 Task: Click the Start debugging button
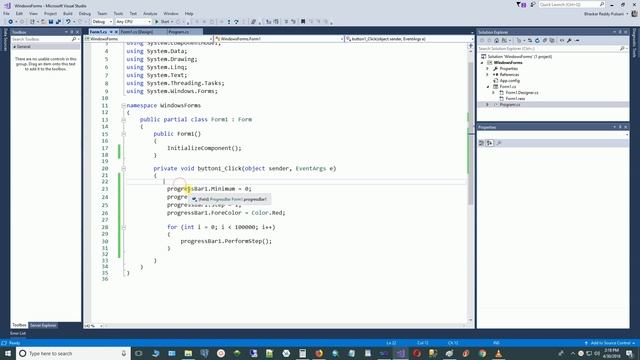tap(162, 22)
